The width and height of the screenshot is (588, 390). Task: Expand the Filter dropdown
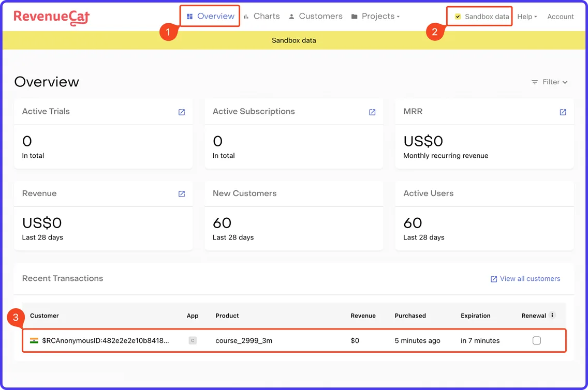(549, 82)
